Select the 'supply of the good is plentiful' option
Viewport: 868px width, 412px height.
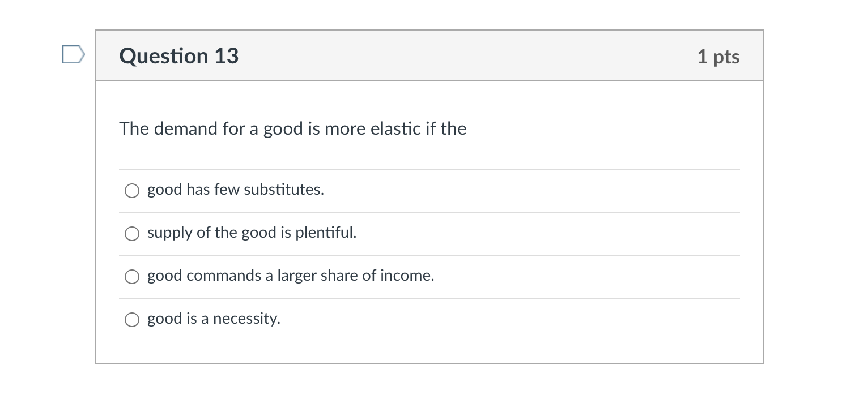tap(131, 233)
